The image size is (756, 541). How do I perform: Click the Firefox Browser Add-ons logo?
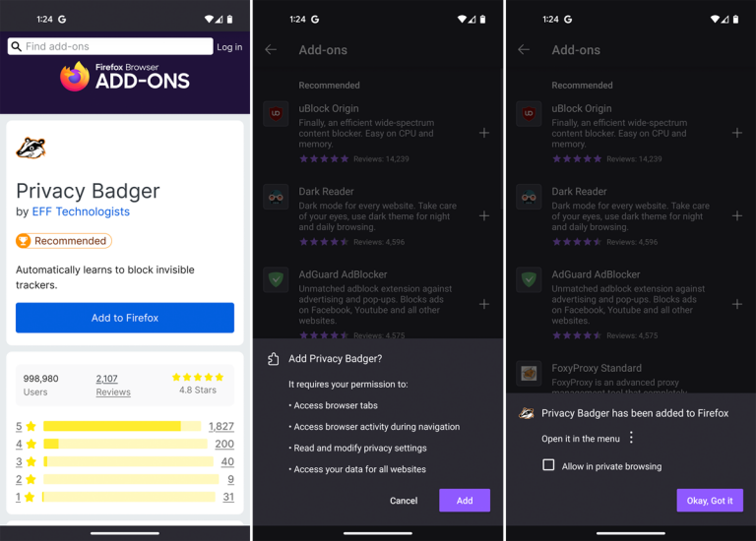click(125, 76)
